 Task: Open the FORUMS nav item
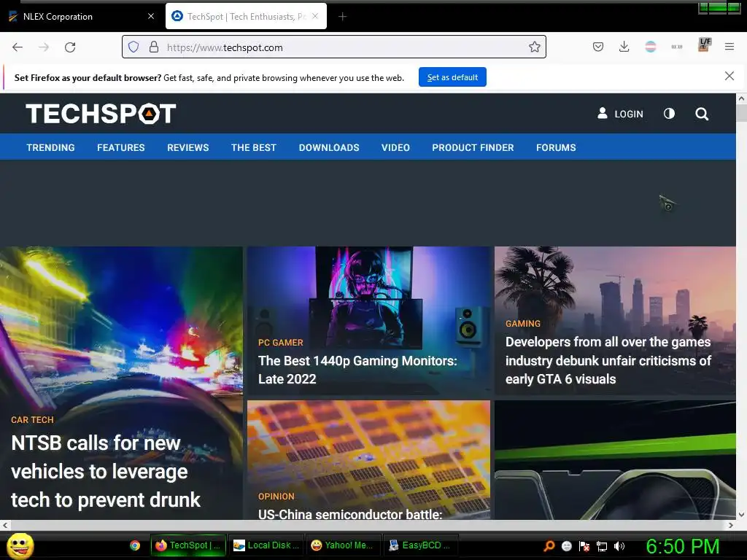556,147
